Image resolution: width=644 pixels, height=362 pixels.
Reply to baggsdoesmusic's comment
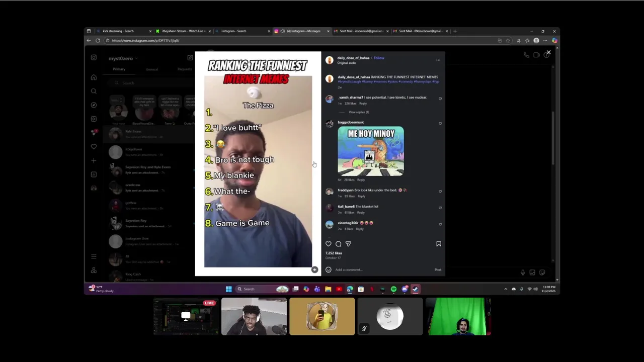tap(361, 180)
